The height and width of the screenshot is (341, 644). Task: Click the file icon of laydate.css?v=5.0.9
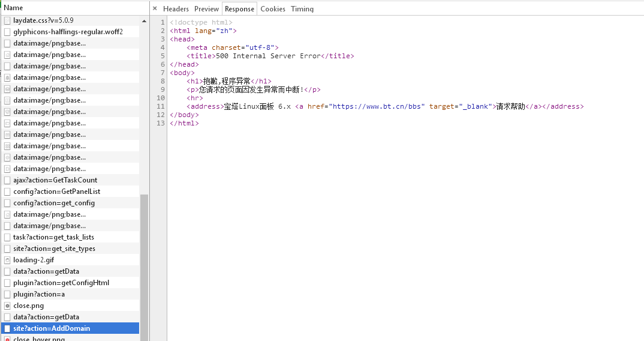(7, 20)
